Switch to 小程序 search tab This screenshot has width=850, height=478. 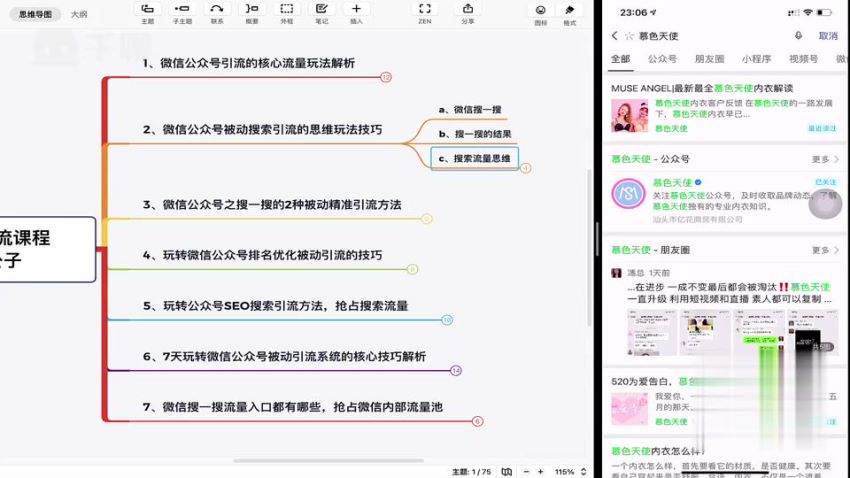[x=756, y=59]
